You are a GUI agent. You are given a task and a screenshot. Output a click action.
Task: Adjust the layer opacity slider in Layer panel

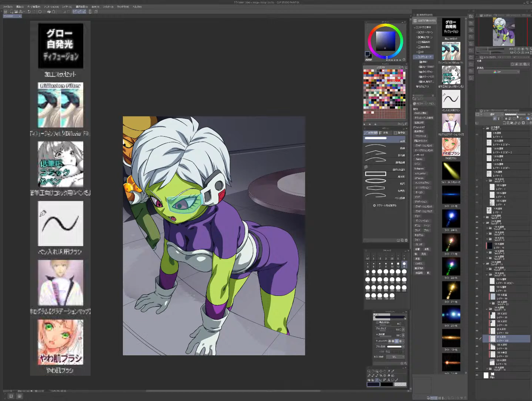pyautogui.click(x=516, y=114)
